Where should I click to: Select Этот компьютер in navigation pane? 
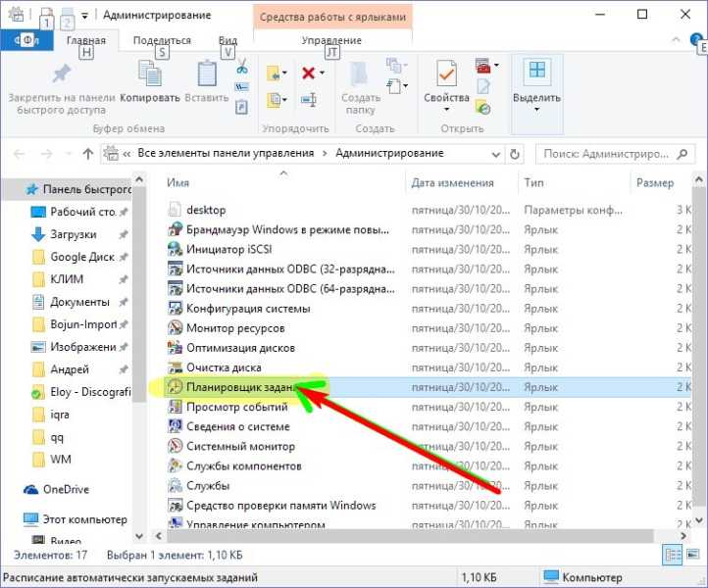pyautogui.click(x=76, y=519)
